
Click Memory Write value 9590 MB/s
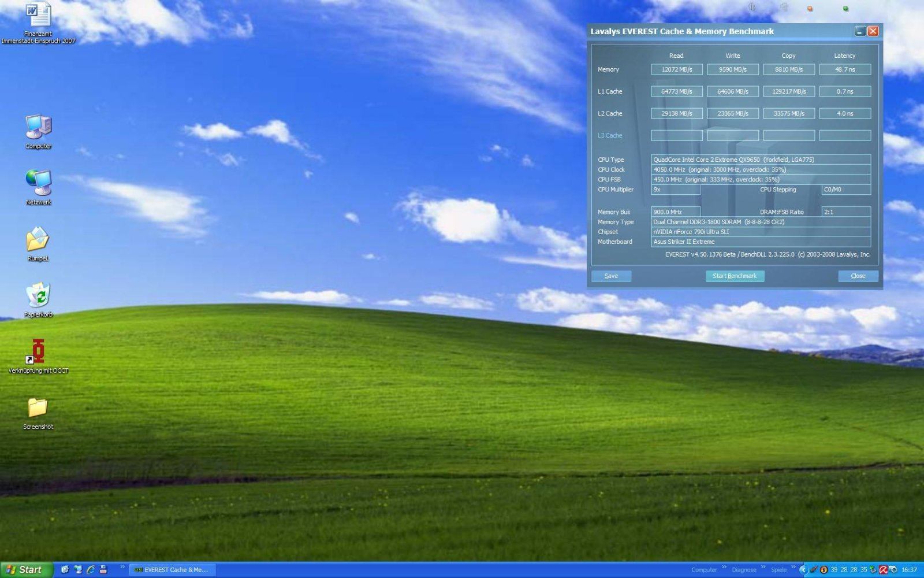733,69
